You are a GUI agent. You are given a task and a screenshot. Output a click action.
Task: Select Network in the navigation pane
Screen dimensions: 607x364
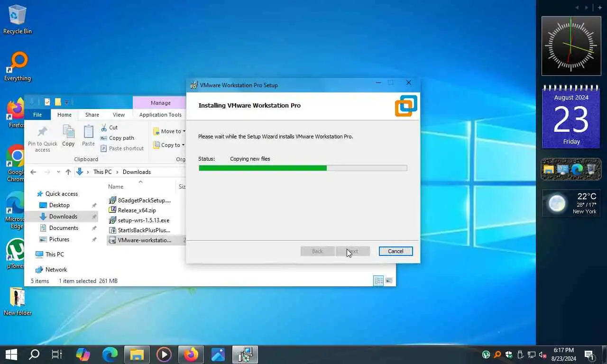click(x=56, y=270)
